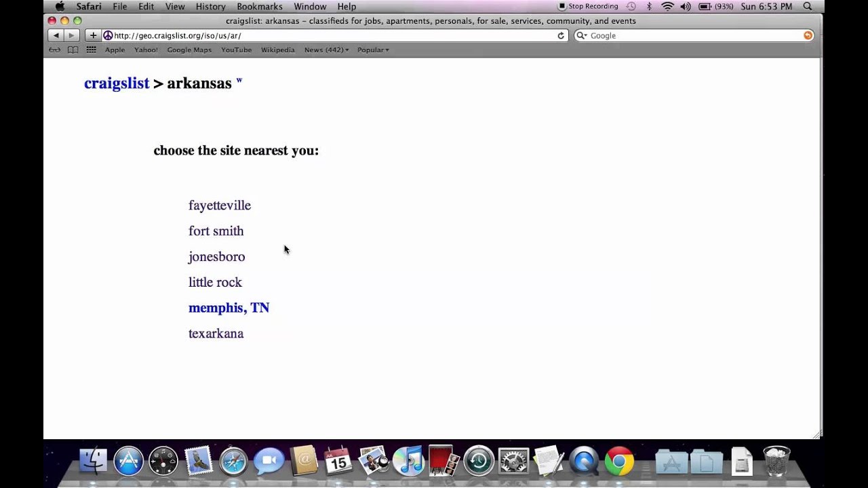Open Address Book in the dock
The width and height of the screenshot is (868, 488).
pos(304,461)
